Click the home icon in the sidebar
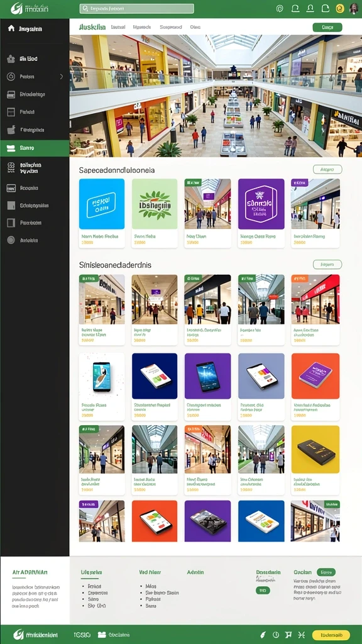The height and width of the screenshot is (644, 362). tap(11, 28)
